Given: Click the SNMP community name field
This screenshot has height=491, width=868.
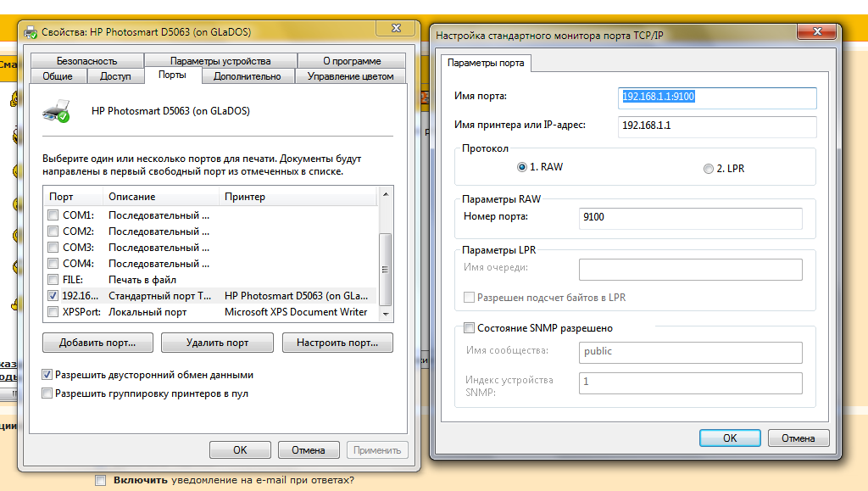Looking at the screenshot, I should point(690,352).
